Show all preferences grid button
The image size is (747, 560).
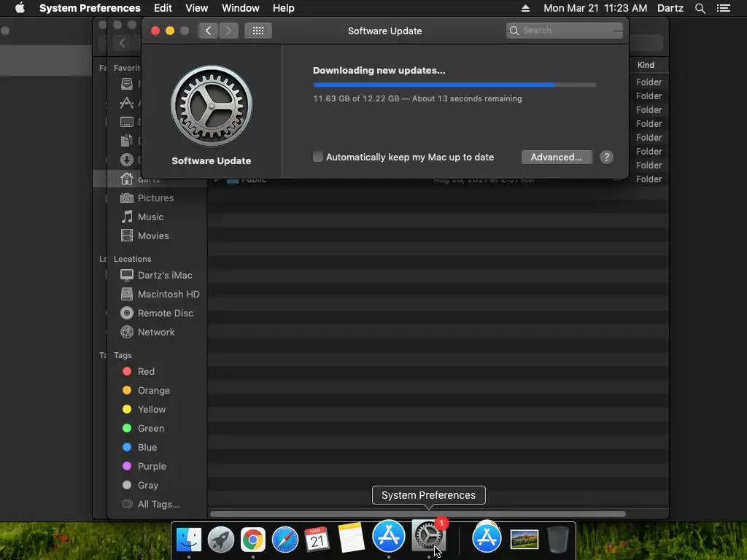tap(258, 31)
